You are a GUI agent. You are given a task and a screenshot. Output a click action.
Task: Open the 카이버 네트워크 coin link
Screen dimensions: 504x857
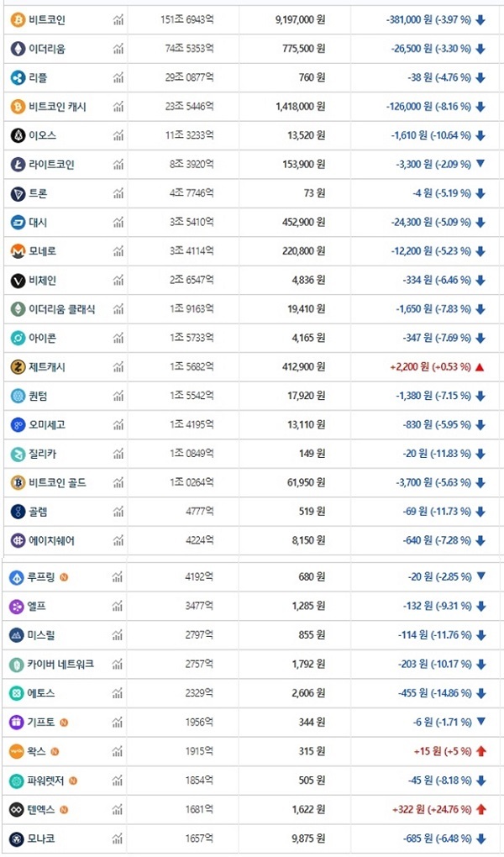[x=61, y=664]
